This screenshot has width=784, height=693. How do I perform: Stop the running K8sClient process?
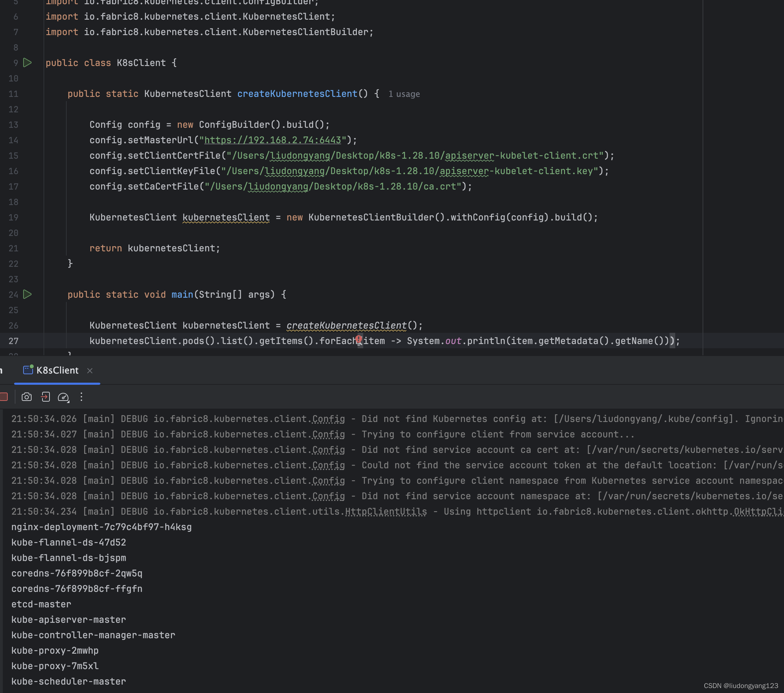[4, 397]
